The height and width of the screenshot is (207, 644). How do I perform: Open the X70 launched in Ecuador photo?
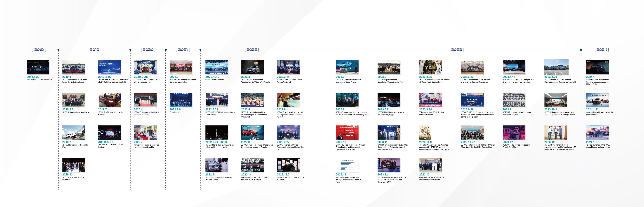pyautogui.click(x=110, y=100)
